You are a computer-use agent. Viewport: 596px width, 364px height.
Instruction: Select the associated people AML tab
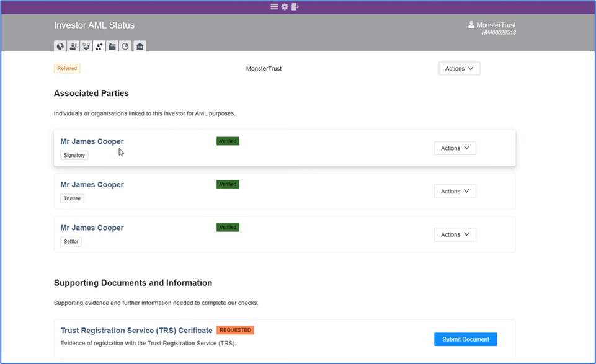point(99,47)
